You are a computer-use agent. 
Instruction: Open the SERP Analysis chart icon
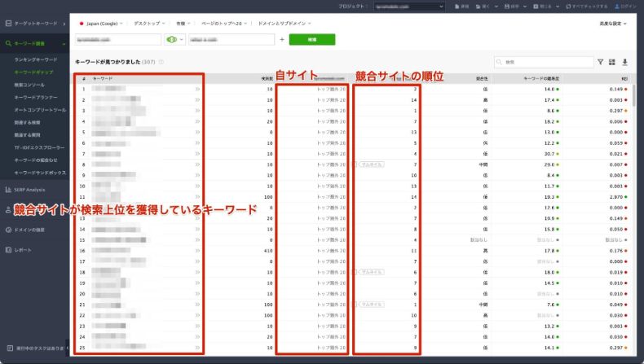click(x=8, y=190)
